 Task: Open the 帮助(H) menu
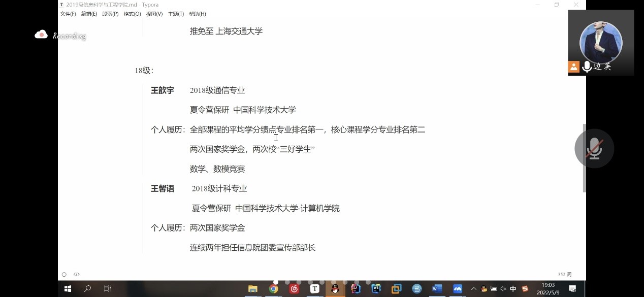198,14
